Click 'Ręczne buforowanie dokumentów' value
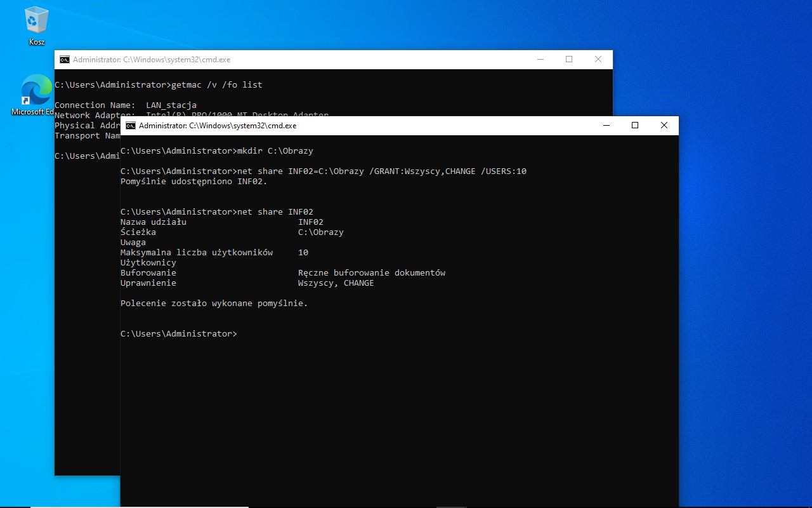The height and width of the screenshot is (508, 812). point(372,273)
